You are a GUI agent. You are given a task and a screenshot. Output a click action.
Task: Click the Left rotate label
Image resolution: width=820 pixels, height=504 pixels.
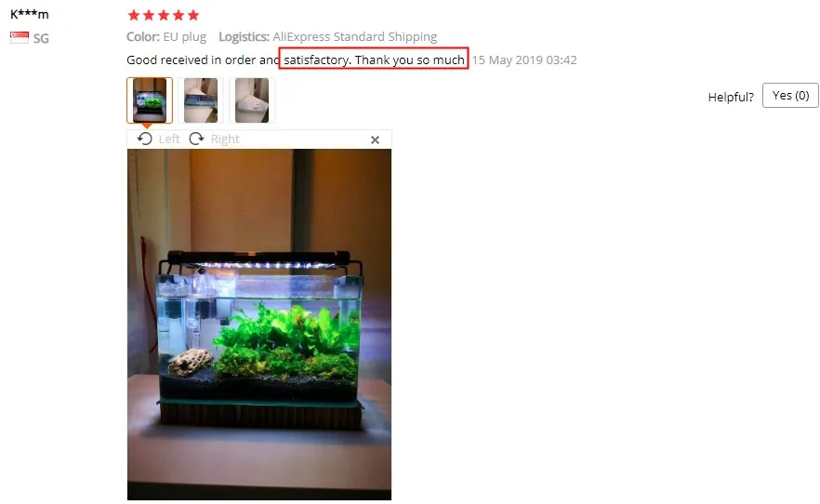[x=169, y=139]
